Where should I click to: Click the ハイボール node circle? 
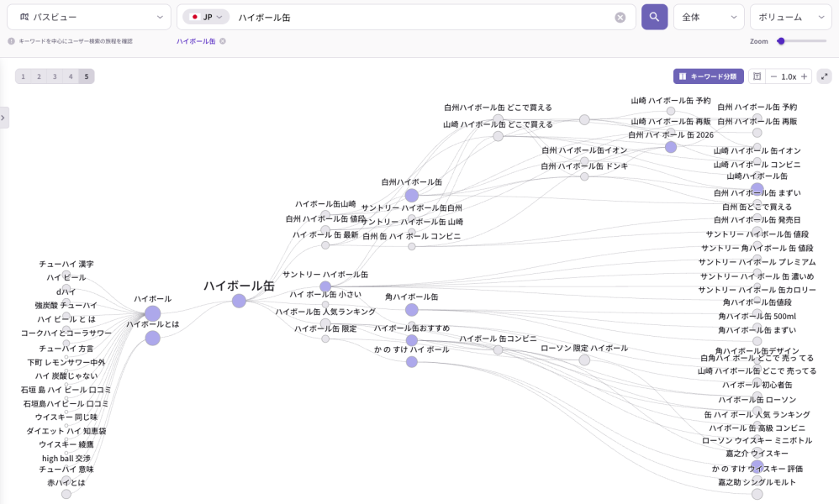(152, 313)
